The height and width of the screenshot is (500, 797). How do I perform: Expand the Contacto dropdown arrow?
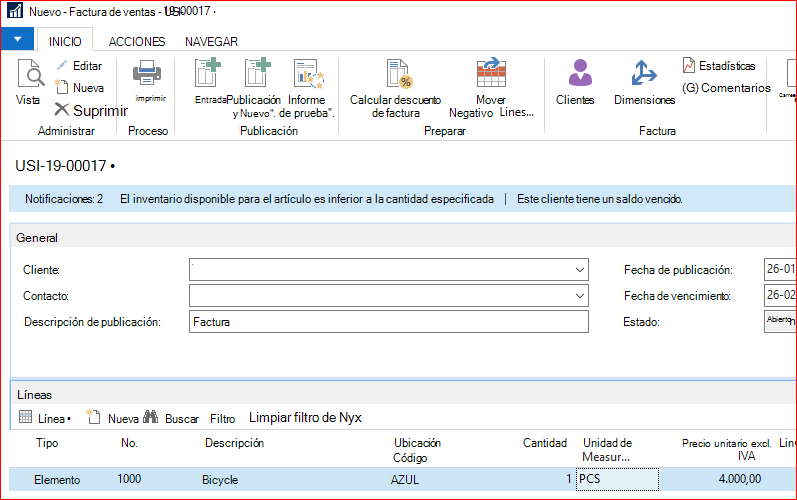579,296
